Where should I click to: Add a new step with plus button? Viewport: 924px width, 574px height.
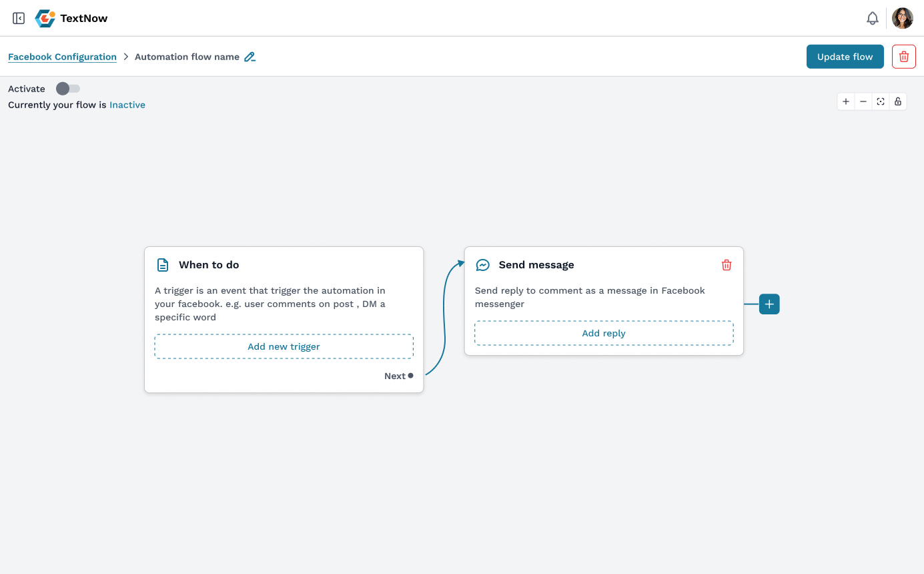(769, 304)
